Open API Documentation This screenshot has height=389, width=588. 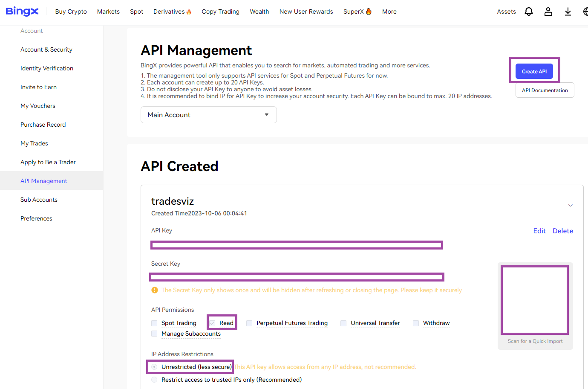click(545, 90)
